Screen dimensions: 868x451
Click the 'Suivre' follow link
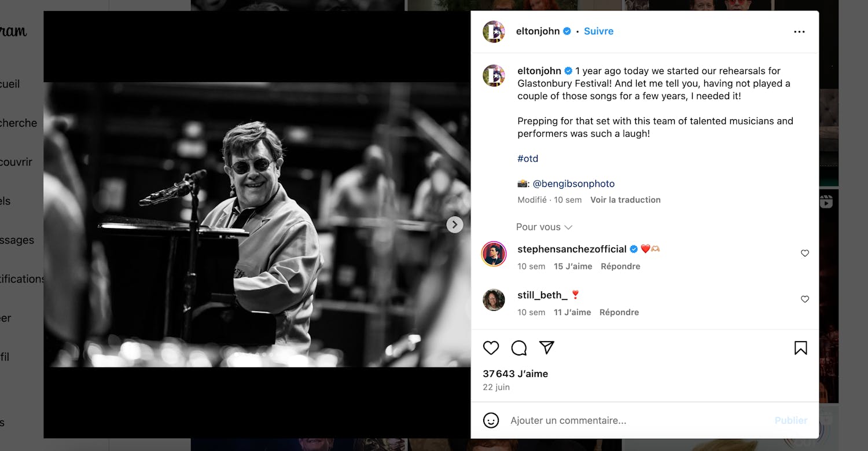pos(598,31)
